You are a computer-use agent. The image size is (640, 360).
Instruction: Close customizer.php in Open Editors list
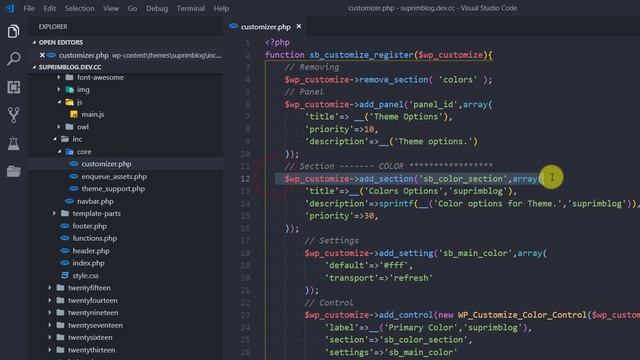coord(42,55)
